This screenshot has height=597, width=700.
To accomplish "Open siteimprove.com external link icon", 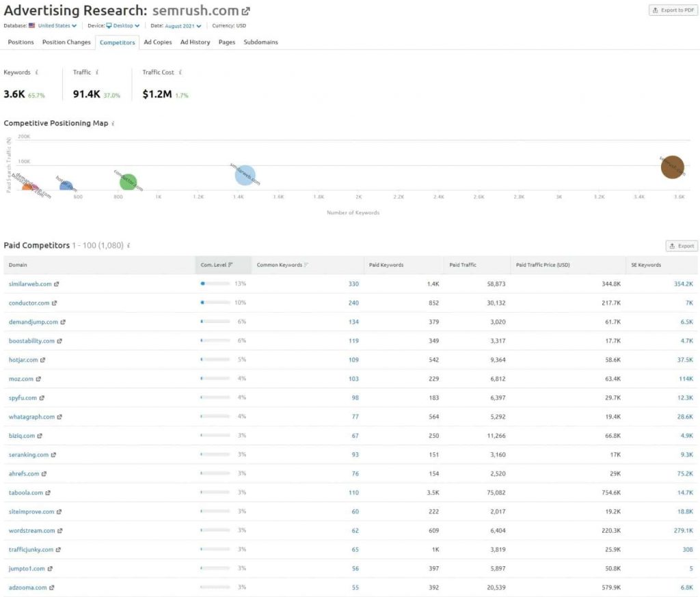I will pos(59,512).
